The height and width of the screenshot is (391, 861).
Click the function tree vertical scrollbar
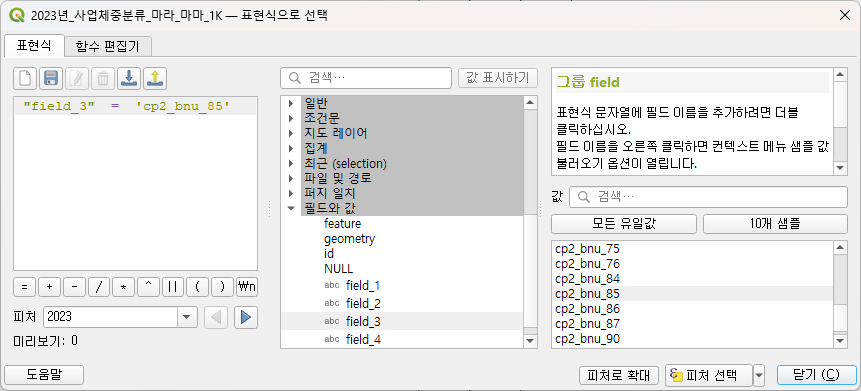click(x=530, y=222)
